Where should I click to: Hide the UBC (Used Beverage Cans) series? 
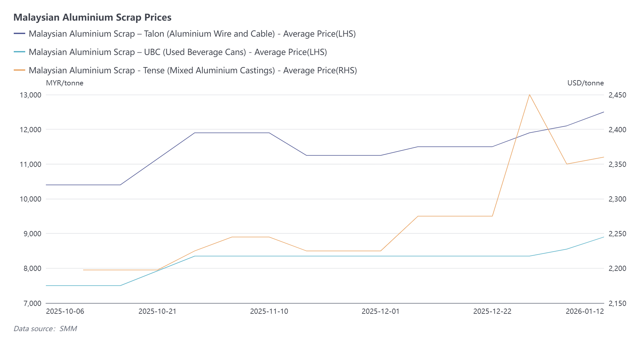click(x=177, y=52)
